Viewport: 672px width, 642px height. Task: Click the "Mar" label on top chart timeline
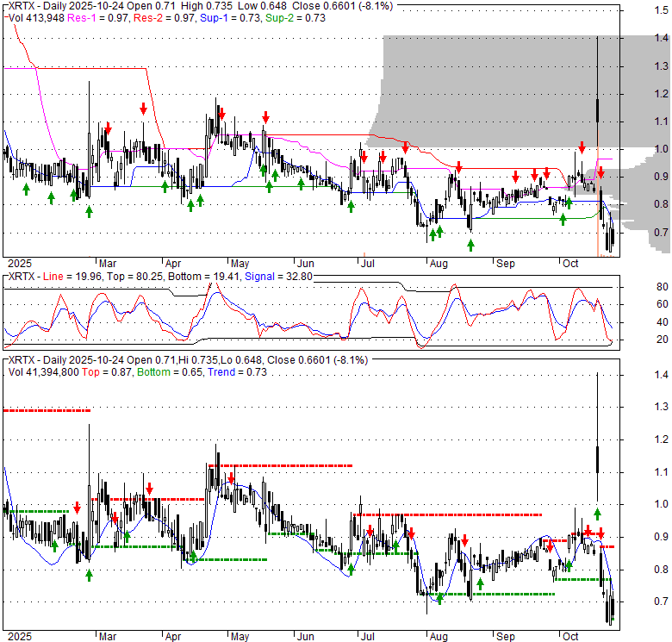point(108,263)
